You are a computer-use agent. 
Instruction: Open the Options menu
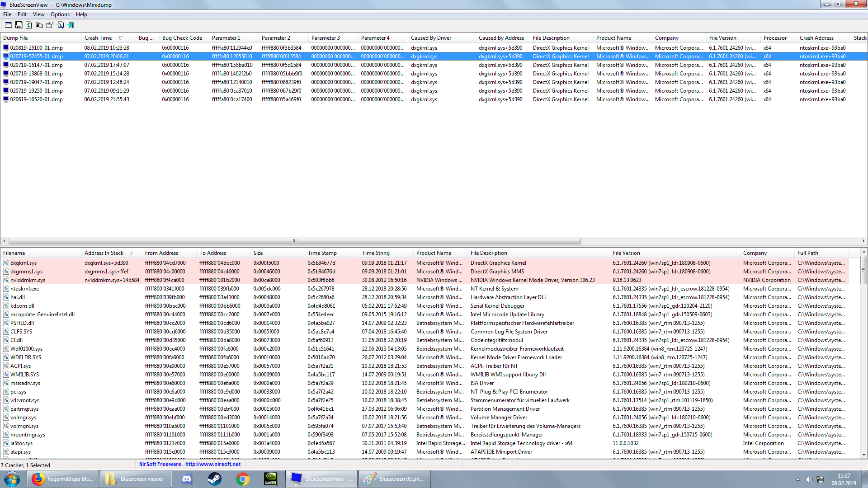click(x=60, y=14)
